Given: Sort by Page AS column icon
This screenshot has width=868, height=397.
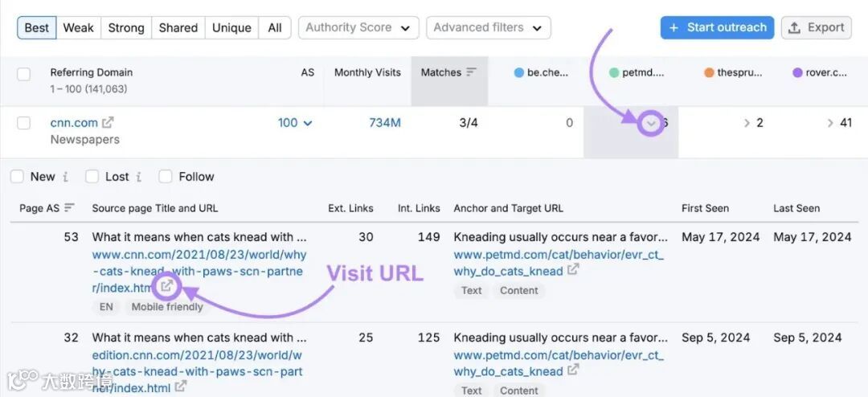Looking at the screenshot, I should (x=69, y=207).
